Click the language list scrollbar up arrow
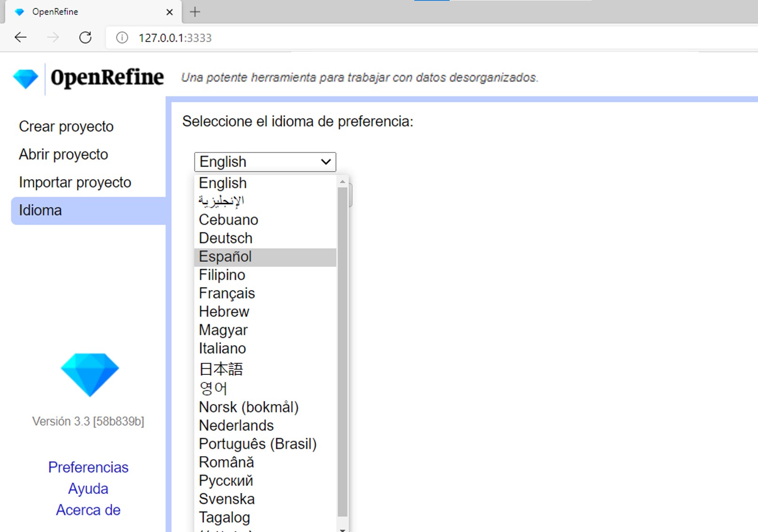Screen dimensions: 758x532 click(x=343, y=181)
